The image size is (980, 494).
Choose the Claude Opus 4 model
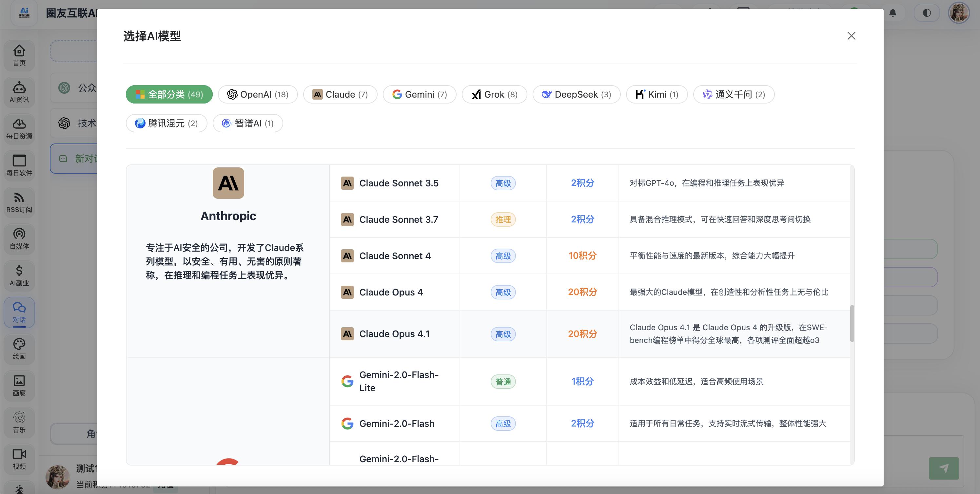pyautogui.click(x=590, y=292)
